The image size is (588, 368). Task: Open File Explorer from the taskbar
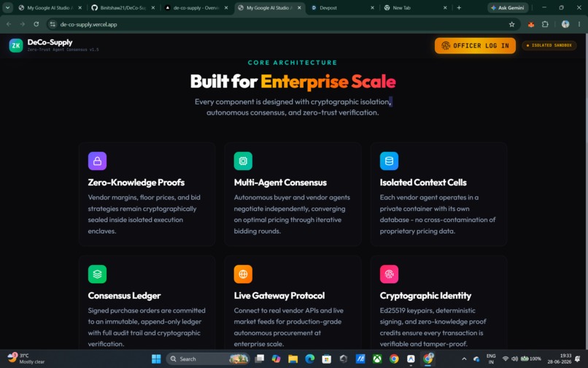(x=293, y=359)
